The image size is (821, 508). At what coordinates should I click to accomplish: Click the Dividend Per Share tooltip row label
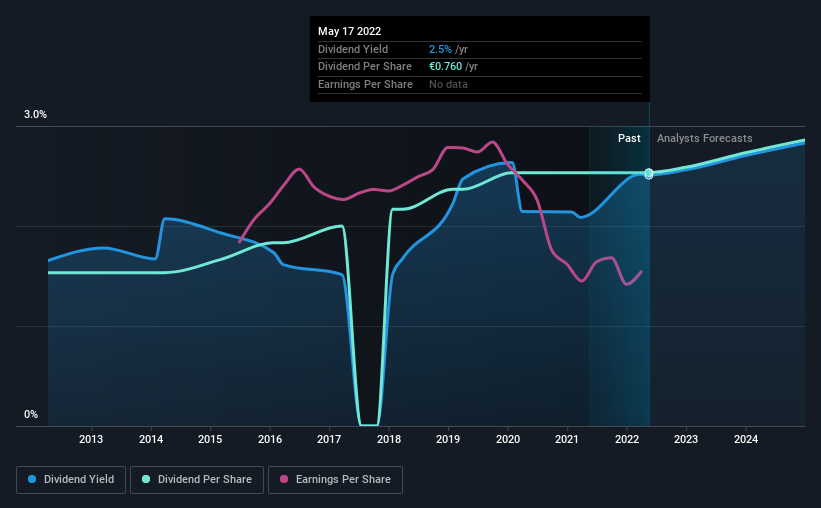[364, 67]
